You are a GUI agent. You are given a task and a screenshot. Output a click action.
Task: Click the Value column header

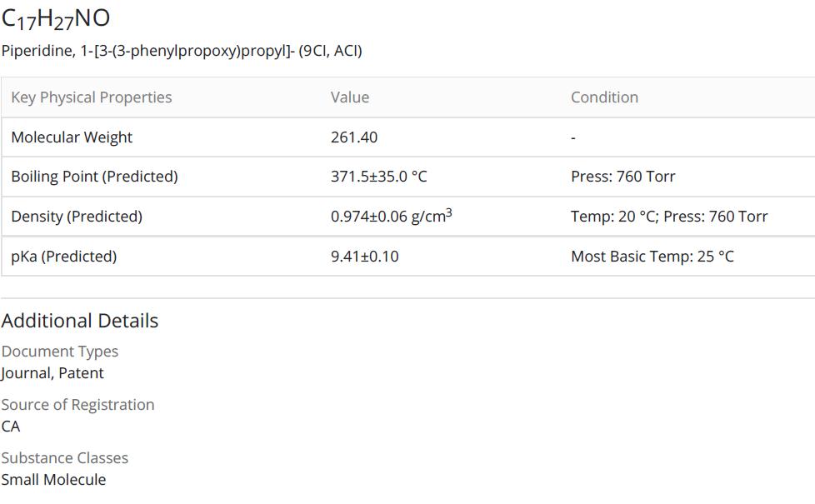point(350,97)
